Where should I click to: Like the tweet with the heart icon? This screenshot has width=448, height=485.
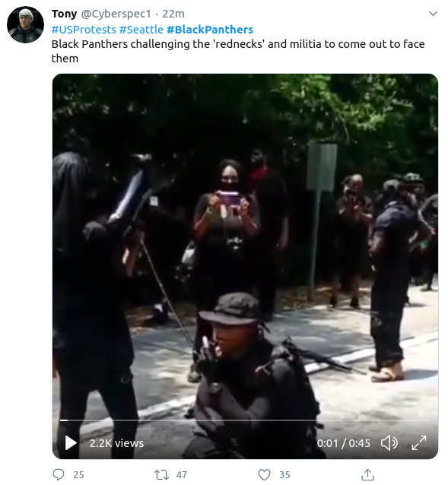(x=264, y=474)
